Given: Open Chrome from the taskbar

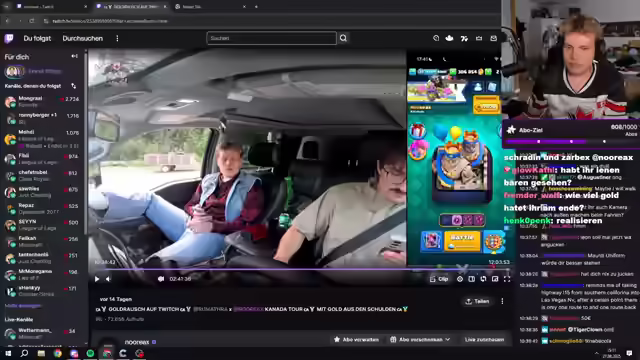Looking at the screenshot, I should pyautogui.click(x=58, y=353).
